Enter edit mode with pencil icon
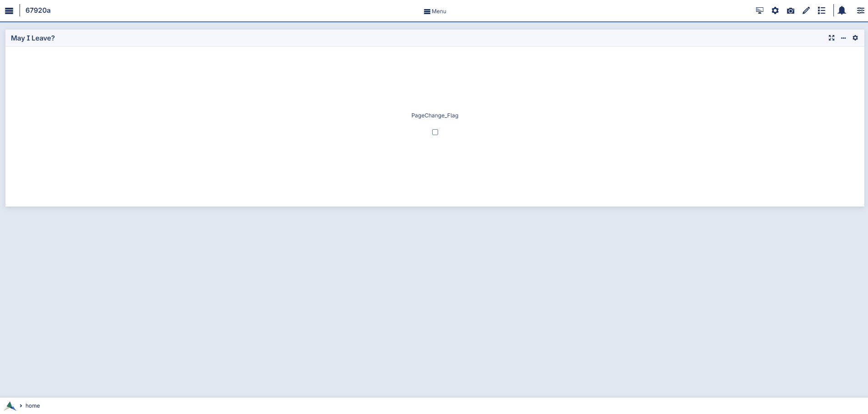The image size is (868, 414). point(806,10)
